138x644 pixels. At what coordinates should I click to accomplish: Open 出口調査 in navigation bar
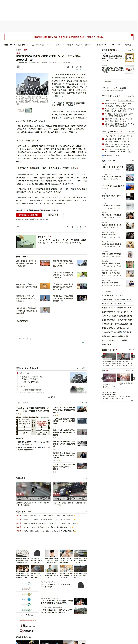pyautogui.click(x=31, y=45)
